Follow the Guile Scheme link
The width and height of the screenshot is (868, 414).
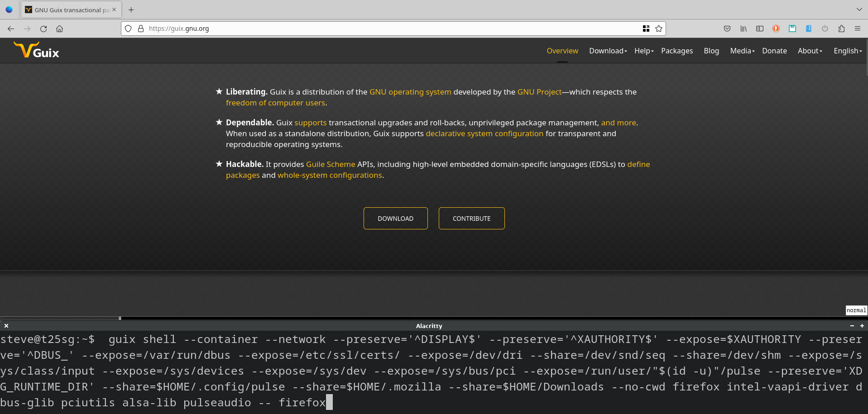331,164
